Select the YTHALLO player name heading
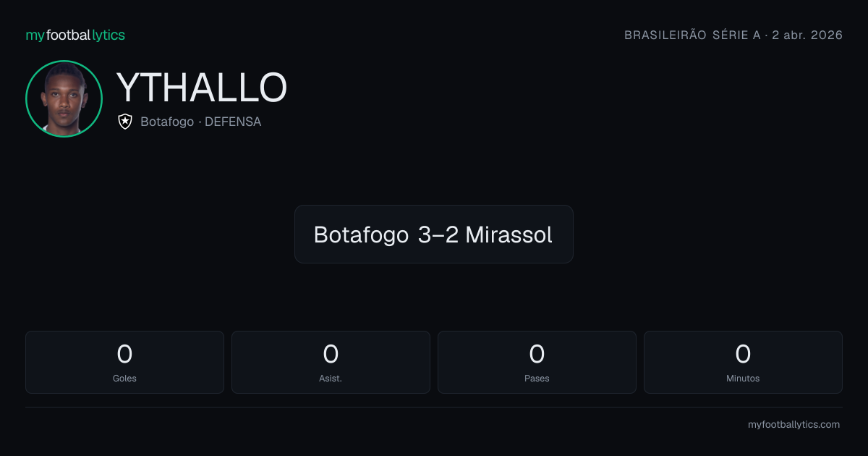The height and width of the screenshot is (456, 868). 202,88
